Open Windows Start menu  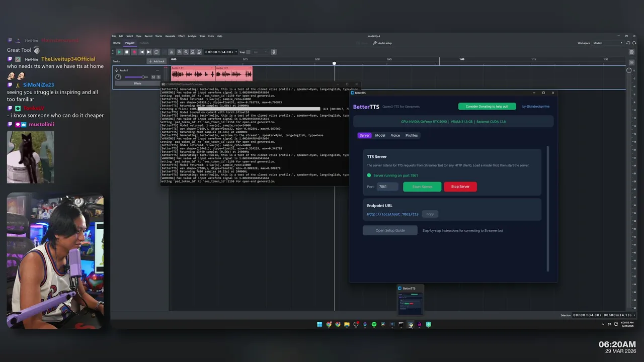(319, 324)
